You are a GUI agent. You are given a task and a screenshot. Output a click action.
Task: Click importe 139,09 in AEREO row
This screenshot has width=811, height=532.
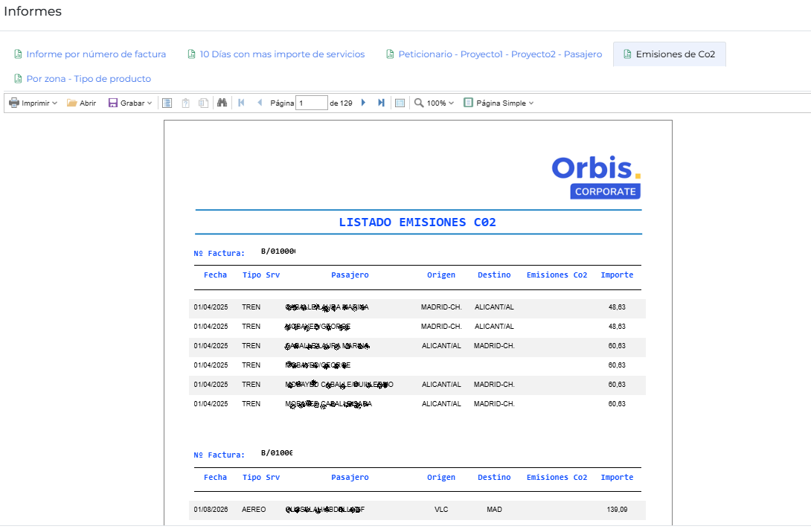(x=617, y=510)
